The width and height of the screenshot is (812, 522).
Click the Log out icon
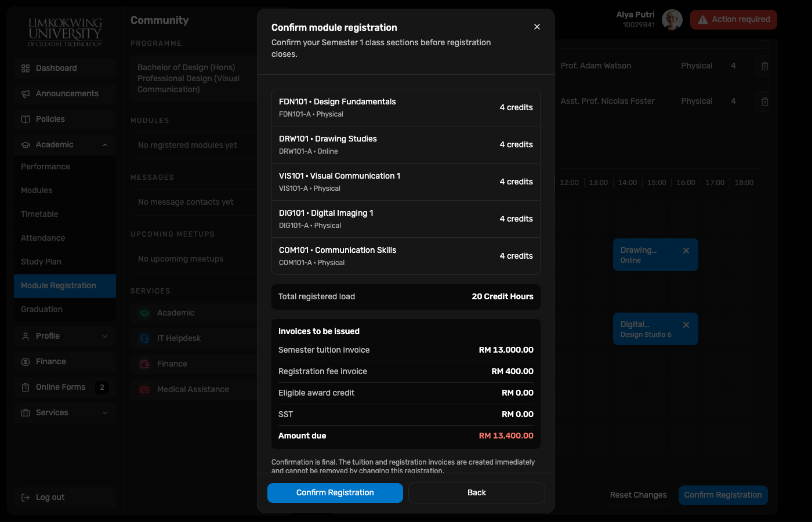pos(26,498)
